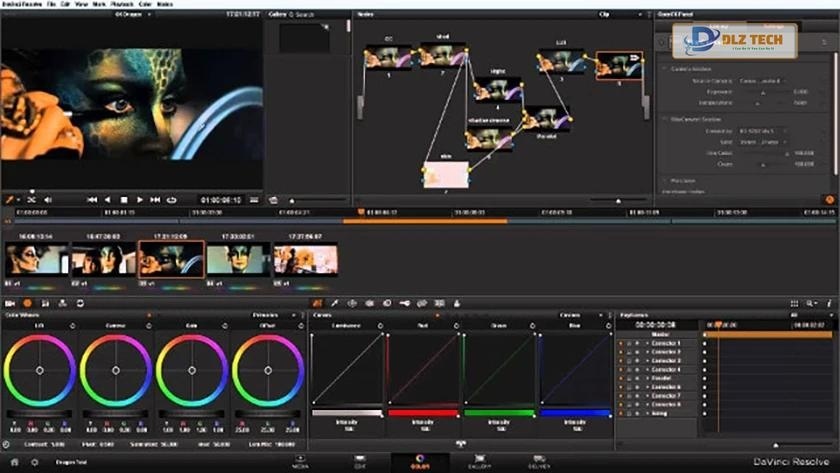Select the Parallel mixer node

click(x=546, y=119)
